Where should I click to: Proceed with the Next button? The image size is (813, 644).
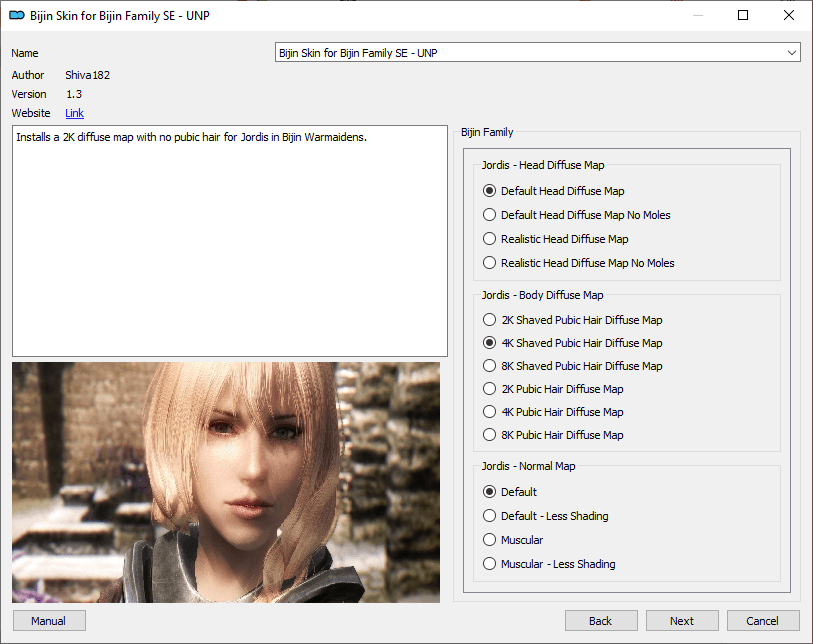[682, 621]
